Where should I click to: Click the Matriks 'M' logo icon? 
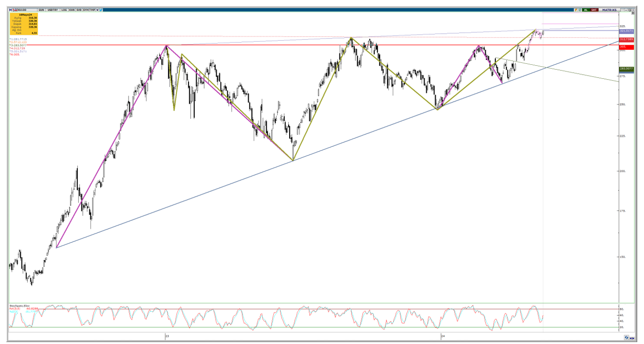point(10,10)
